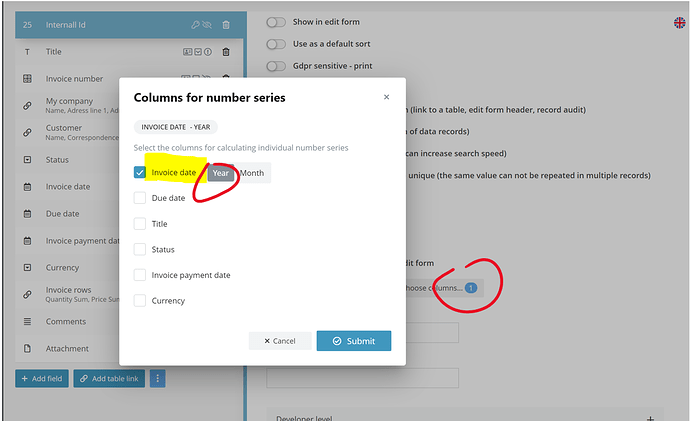Click the link icon next to Customer field
Viewport: 690px width, 421px height.
tap(27, 132)
